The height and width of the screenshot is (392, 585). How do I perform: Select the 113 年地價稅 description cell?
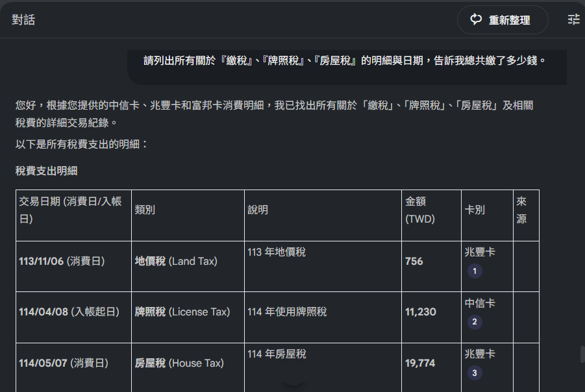click(323, 266)
